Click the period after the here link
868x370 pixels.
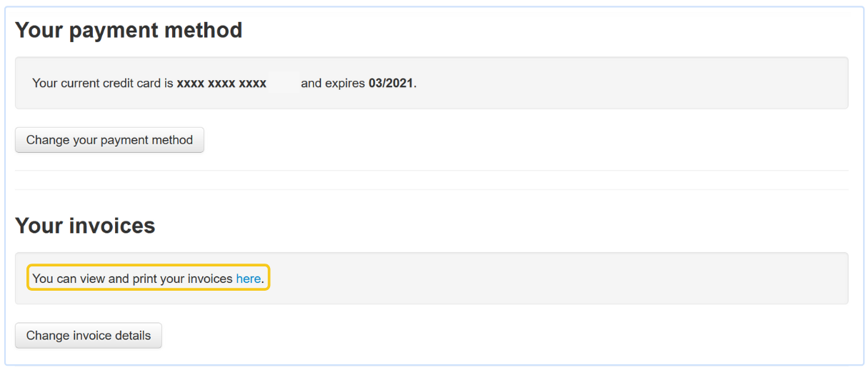point(263,279)
